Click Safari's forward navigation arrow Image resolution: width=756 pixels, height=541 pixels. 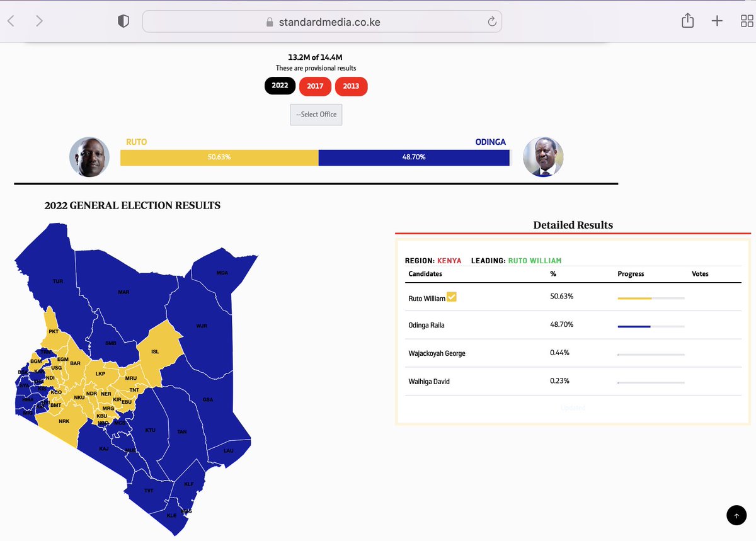coord(39,21)
